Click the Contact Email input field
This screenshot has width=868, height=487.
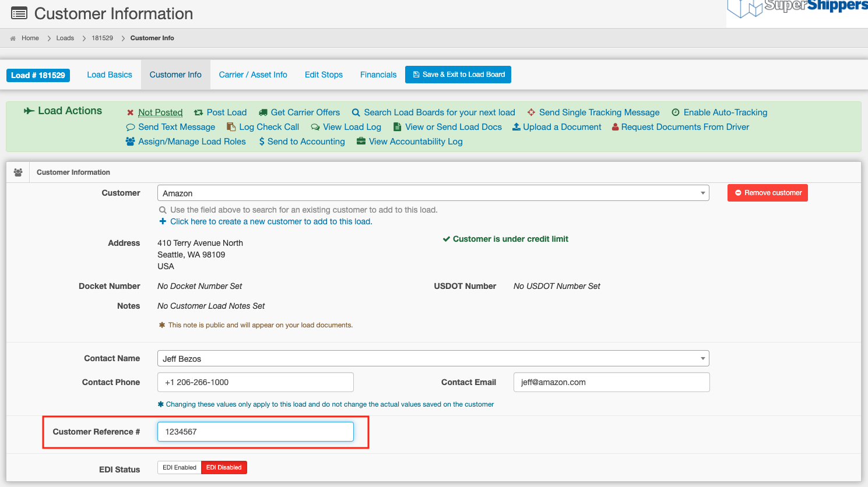(x=612, y=382)
